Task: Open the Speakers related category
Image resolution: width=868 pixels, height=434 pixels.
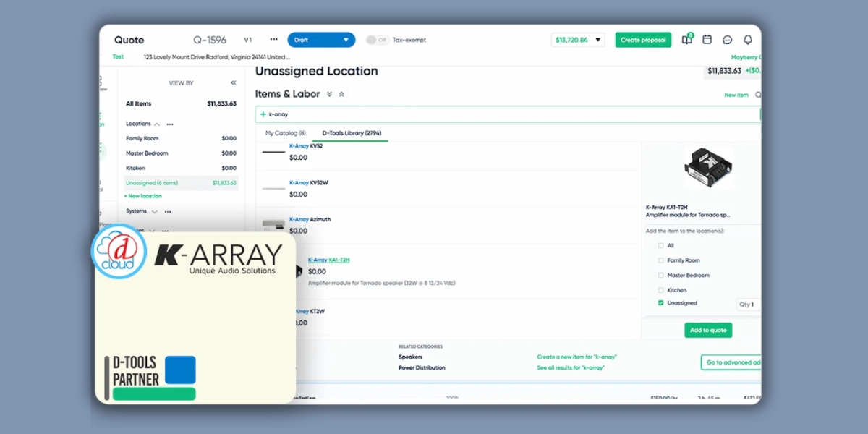Action: point(410,357)
